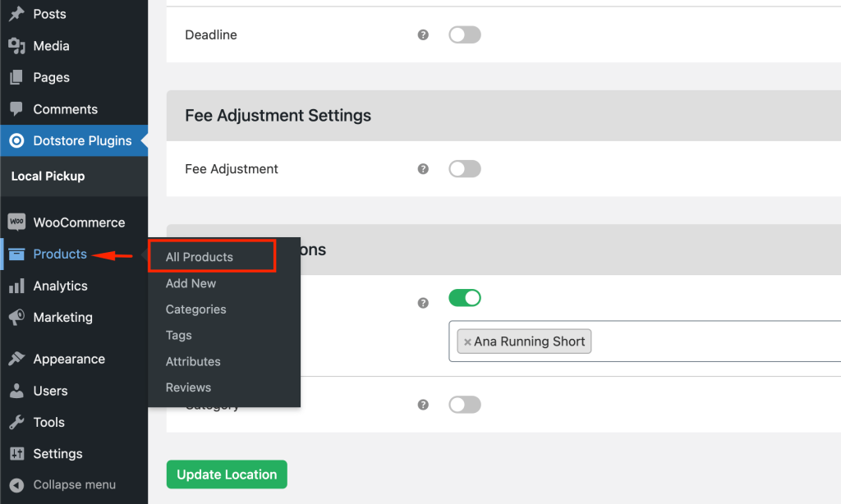Select All Products from submenu
The width and height of the screenshot is (841, 504).
point(200,257)
